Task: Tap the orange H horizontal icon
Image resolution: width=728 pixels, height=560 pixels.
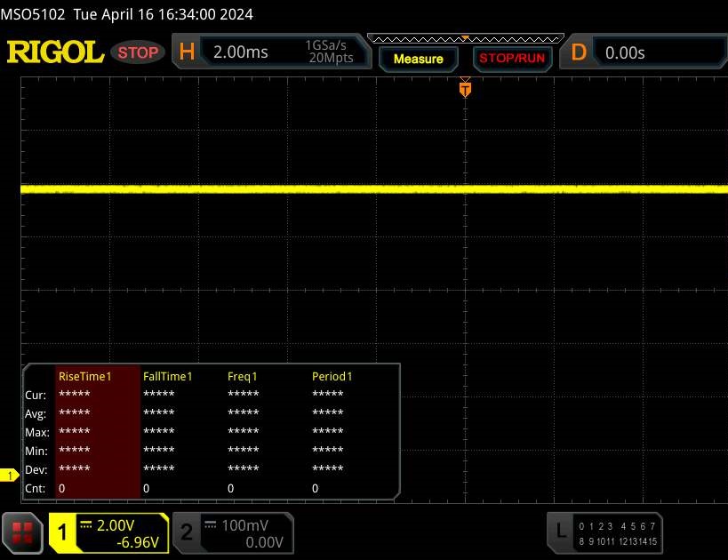Action: click(187, 52)
